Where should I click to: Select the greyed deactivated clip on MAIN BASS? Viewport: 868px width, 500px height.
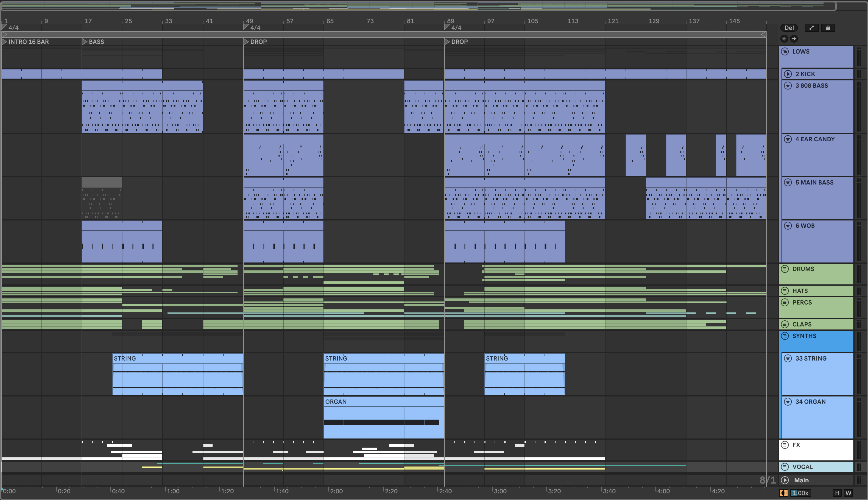click(102, 198)
